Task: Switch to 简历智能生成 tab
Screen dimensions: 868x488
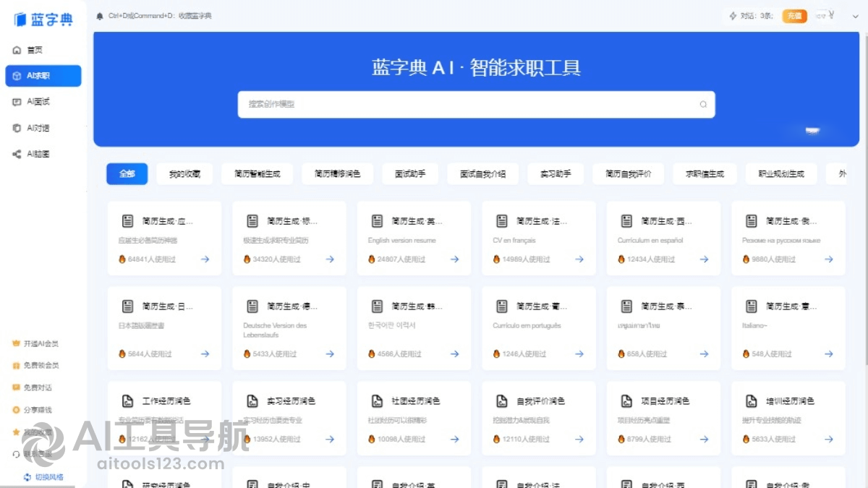Action: 257,174
